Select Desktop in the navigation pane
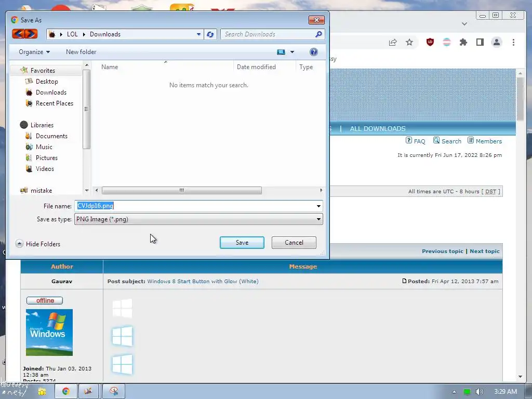532x399 pixels. [x=47, y=82]
